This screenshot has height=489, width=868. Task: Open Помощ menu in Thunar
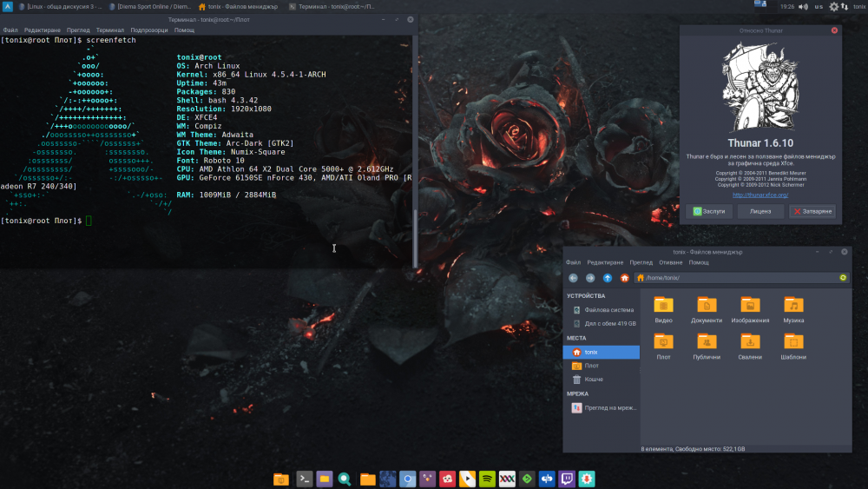(699, 262)
